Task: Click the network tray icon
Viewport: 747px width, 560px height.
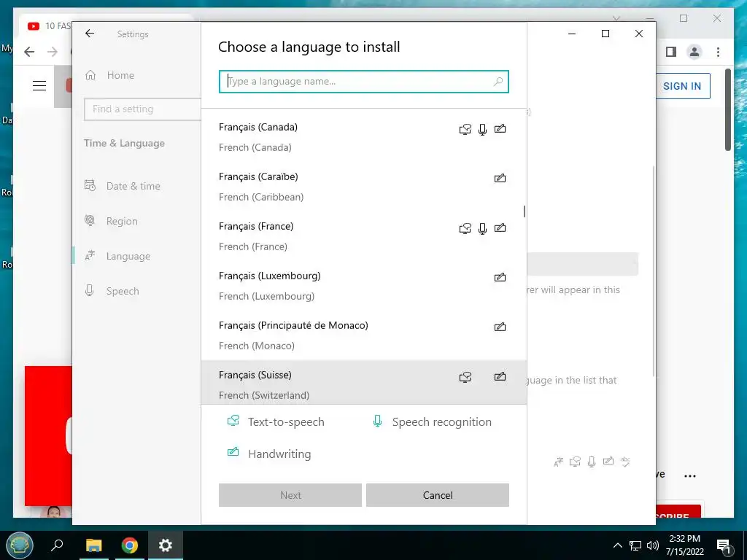Action: point(635,545)
